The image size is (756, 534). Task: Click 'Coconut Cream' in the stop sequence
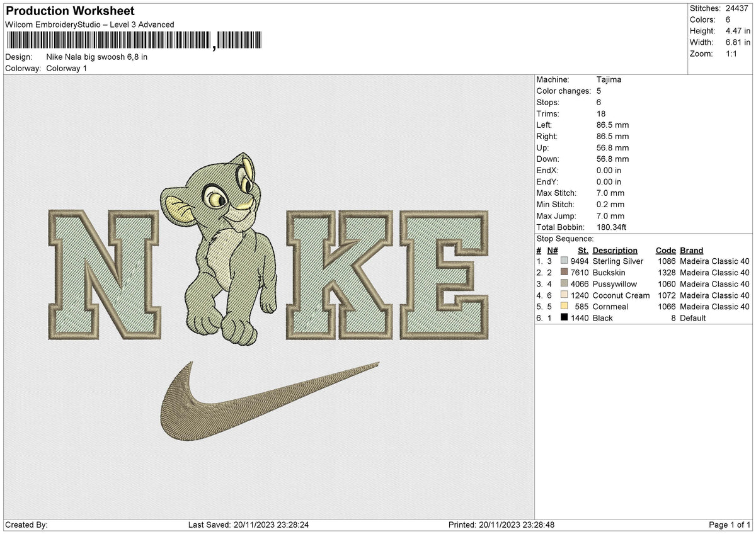[x=621, y=295]
